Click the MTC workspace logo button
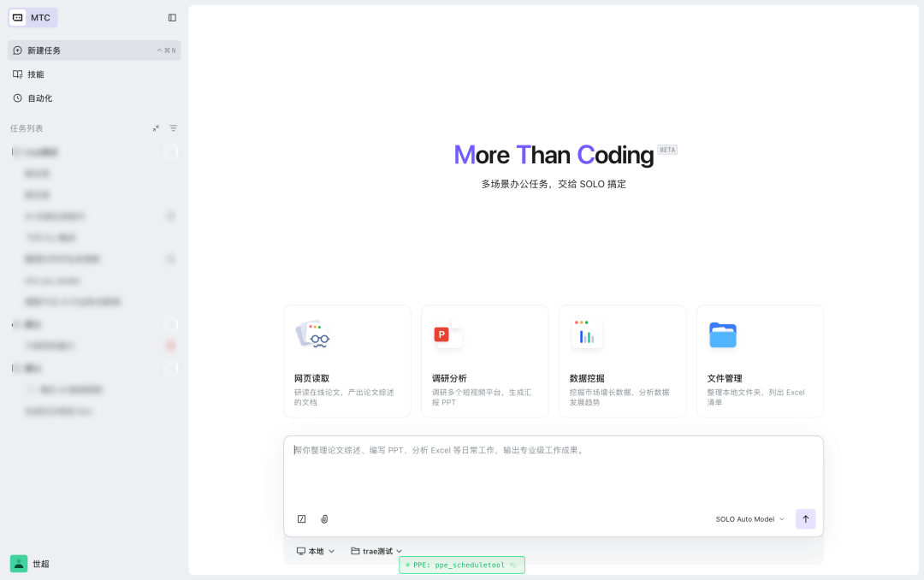This screenshot has height=580, width=924. click(x=33, y=18)
